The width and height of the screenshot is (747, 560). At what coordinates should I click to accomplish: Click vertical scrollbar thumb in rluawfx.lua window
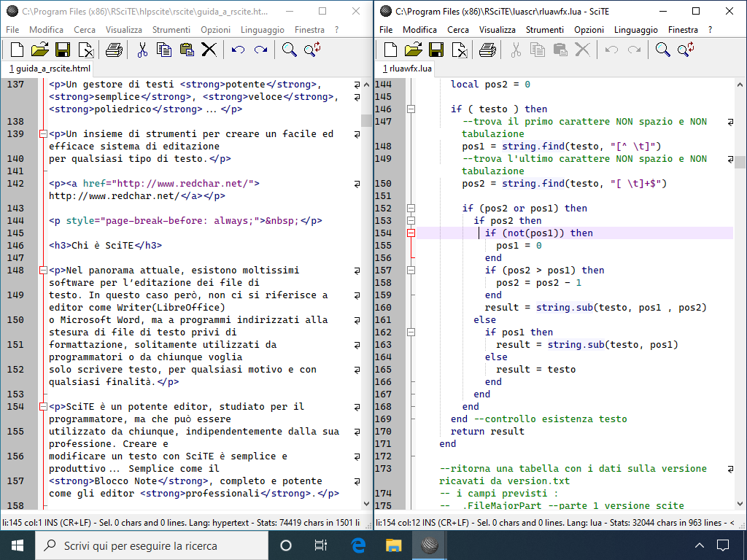click(x=740, y=162)
